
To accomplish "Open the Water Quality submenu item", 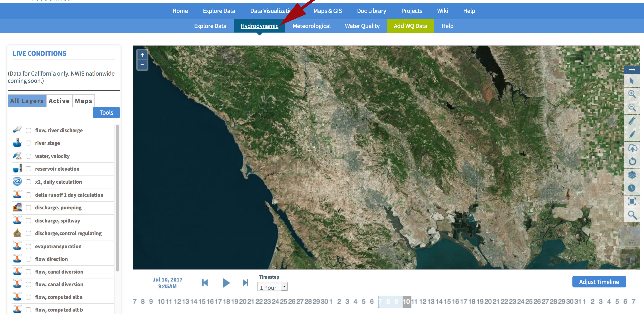I will (x=362, y=26).
